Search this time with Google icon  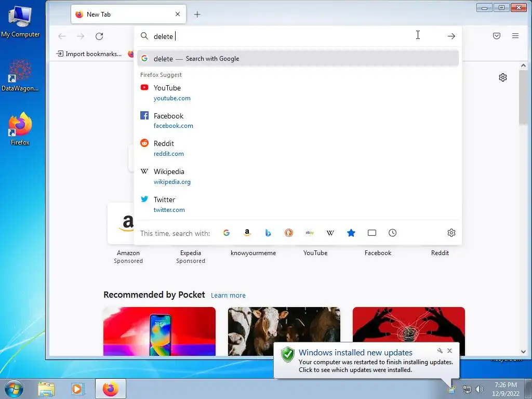pyautogui.click(x=227, y=233)
